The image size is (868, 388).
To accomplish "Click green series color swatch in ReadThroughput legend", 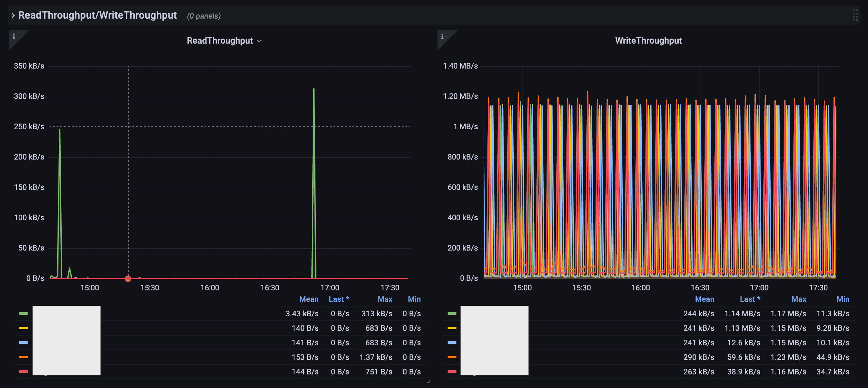I will [23, 313].
